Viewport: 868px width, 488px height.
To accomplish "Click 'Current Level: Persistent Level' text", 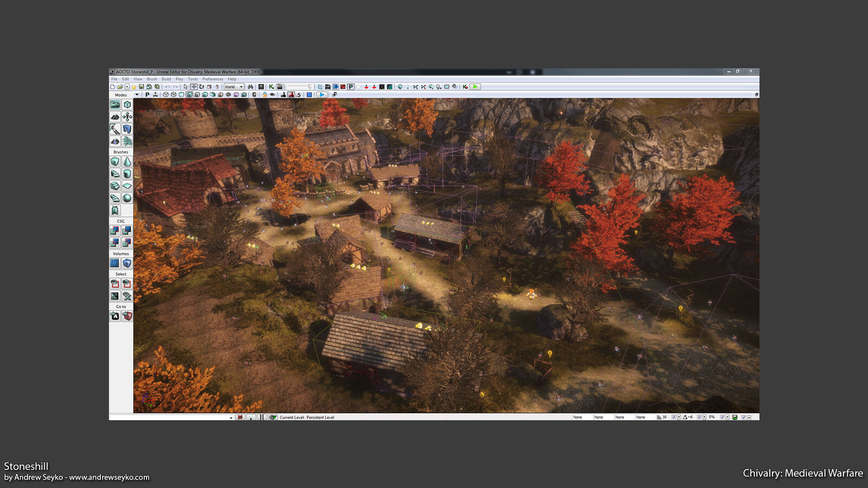I will click(307, 418).
